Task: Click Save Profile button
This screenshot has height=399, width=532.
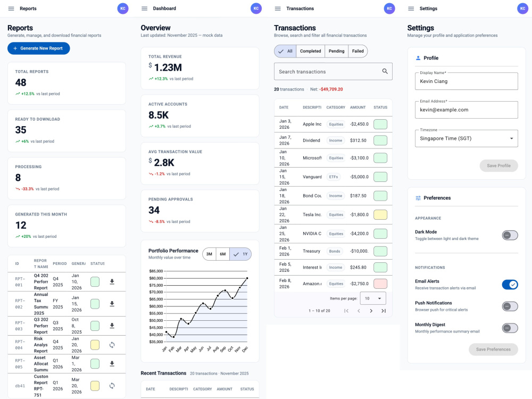Action: coord(498,165)
